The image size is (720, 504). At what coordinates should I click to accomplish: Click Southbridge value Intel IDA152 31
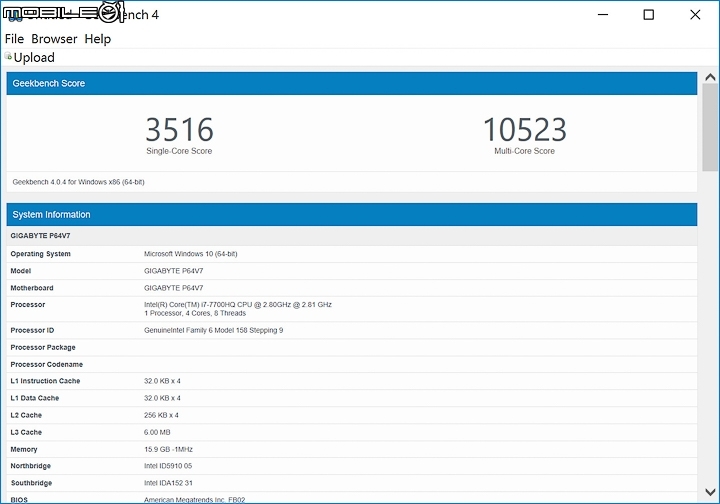coord(168,483)
